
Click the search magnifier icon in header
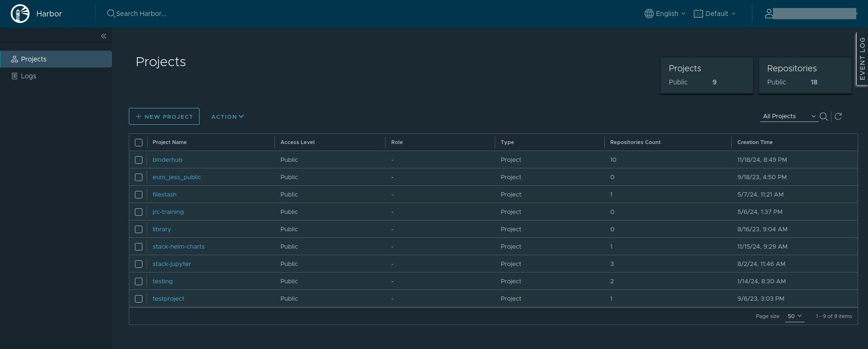point(111,14)
